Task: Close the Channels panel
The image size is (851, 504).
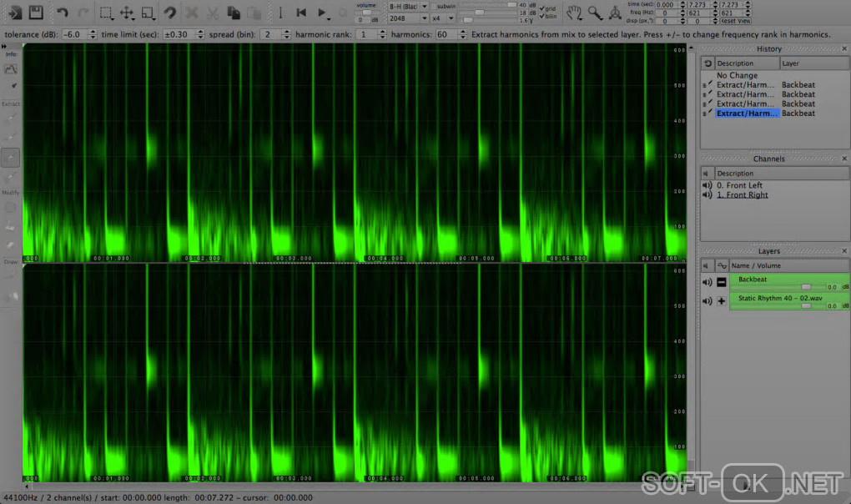Action: click(844, 159)
